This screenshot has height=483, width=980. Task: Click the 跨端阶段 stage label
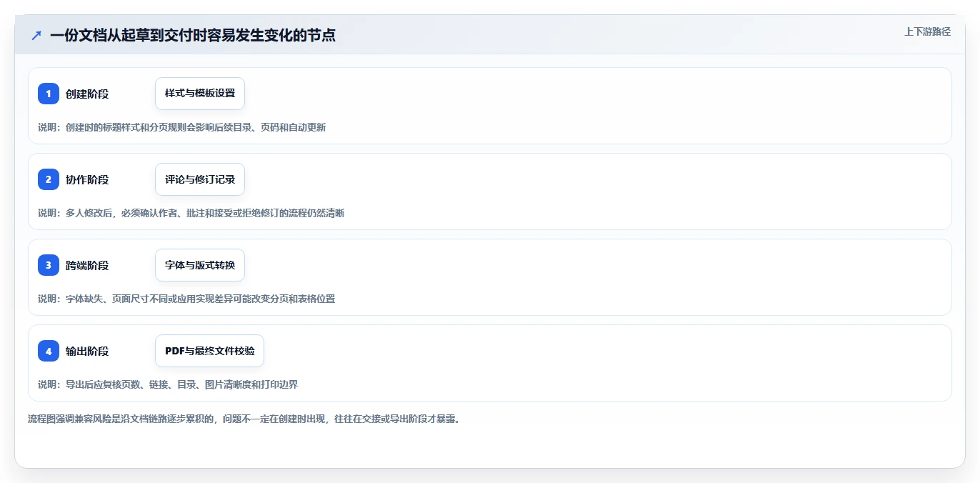coord(87,265)
